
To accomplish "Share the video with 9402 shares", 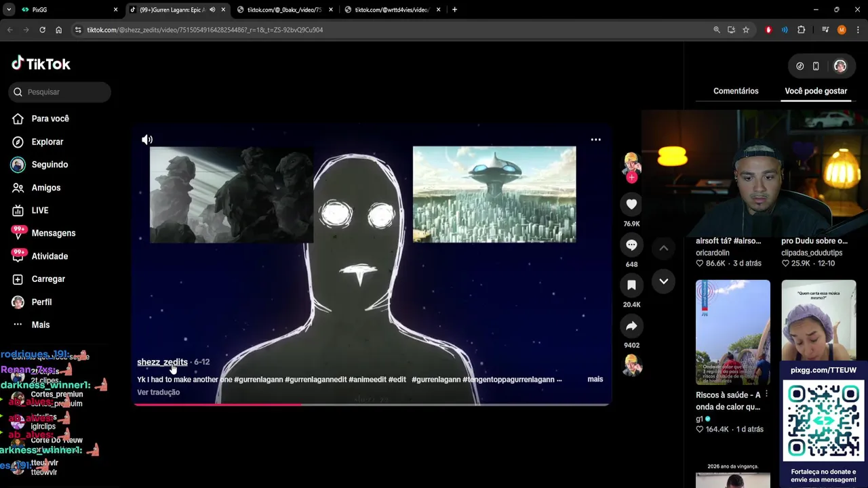I will coord(631,326).
